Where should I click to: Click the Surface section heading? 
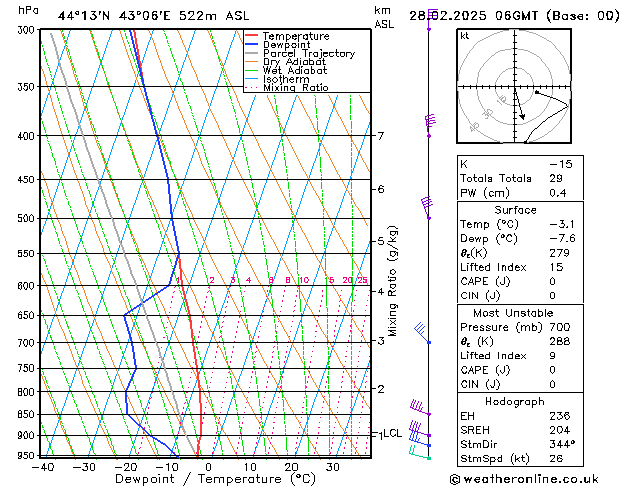click(x=515, y=210)
